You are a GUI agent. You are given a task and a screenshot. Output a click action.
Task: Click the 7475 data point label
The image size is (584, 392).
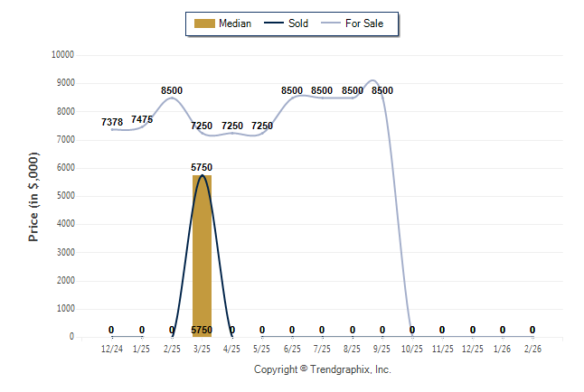click(142, 119)
